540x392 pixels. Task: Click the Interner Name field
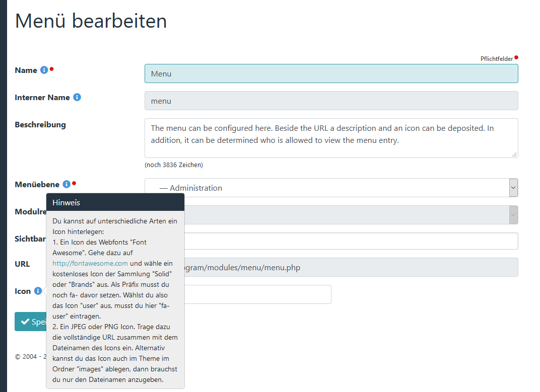[331, 101]
